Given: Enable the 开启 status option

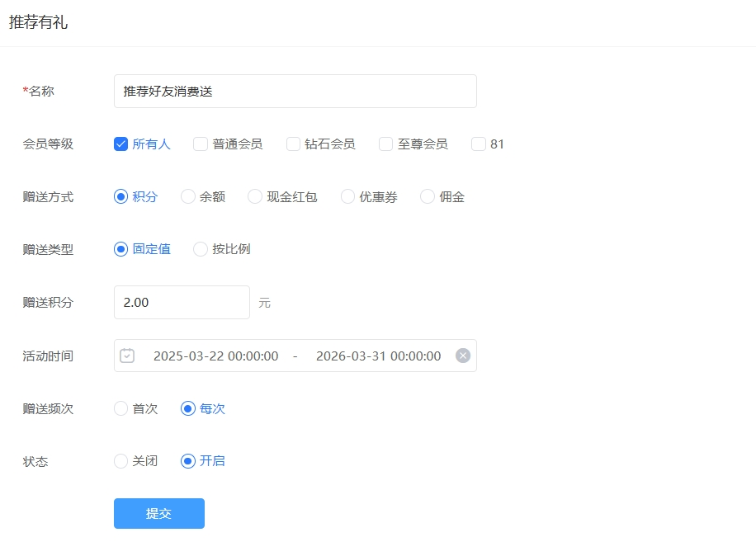Looking at the screenshot, I should coord(189,461).
